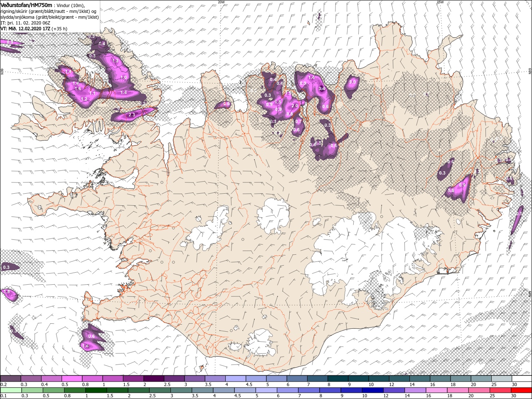Pick the bright pink 0.5 snow legend swatch
Viewport: 532px width, 399px height.
point(72,379)
